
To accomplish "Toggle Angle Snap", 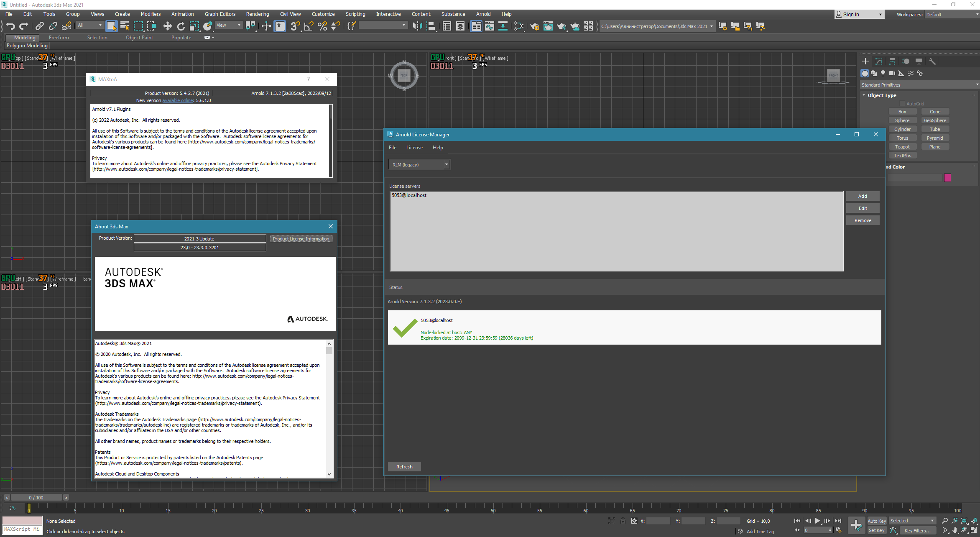I will pos(309,26).
